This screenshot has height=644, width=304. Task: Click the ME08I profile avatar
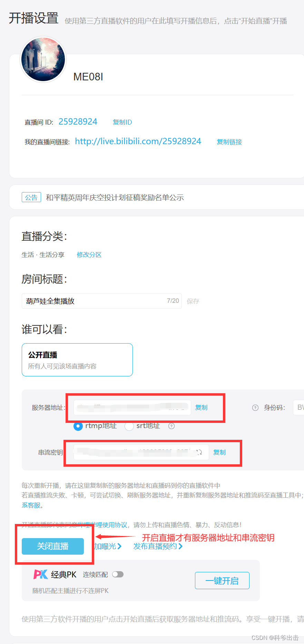click(43, 59)
